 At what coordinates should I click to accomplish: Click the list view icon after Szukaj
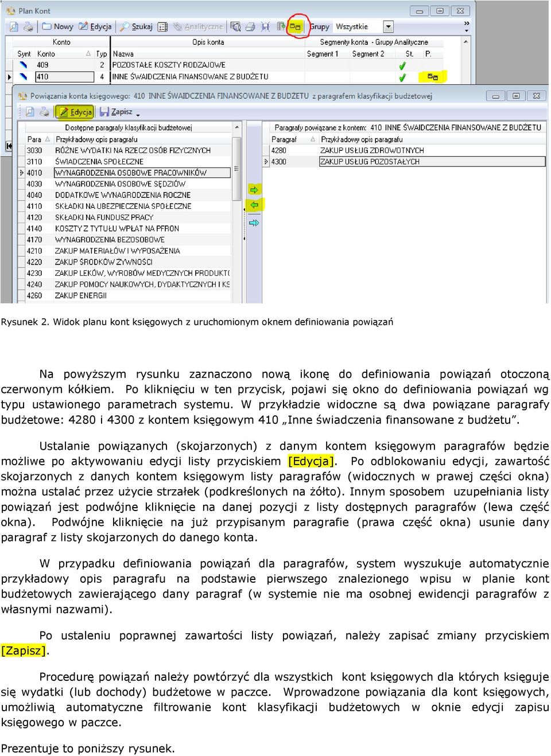(x=162, y=27)
